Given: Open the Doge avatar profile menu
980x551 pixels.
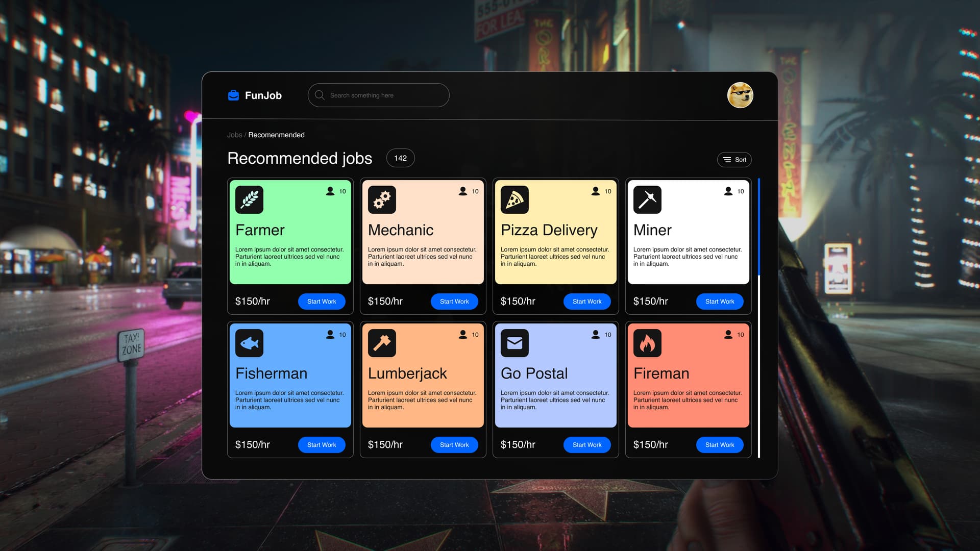Looking at the screenshot, I should (740, 95).
